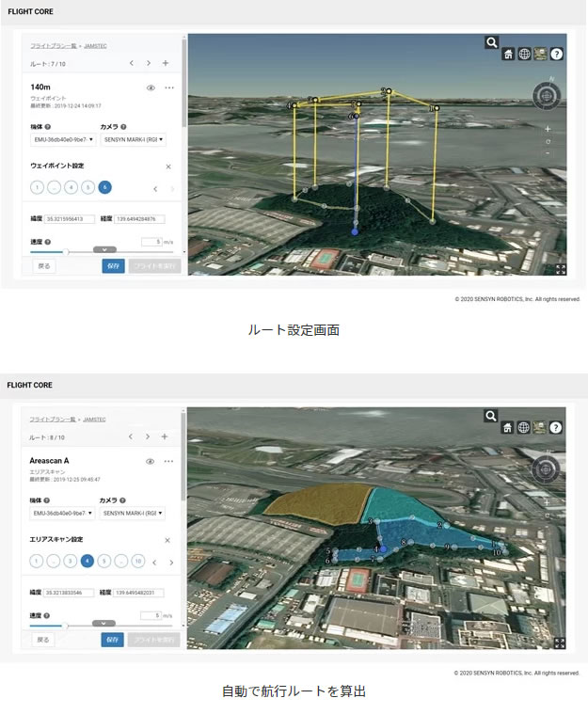Click the カメラ help icon in Areascan A panel
The image size is (588, 714).
[x=122, y=500]
